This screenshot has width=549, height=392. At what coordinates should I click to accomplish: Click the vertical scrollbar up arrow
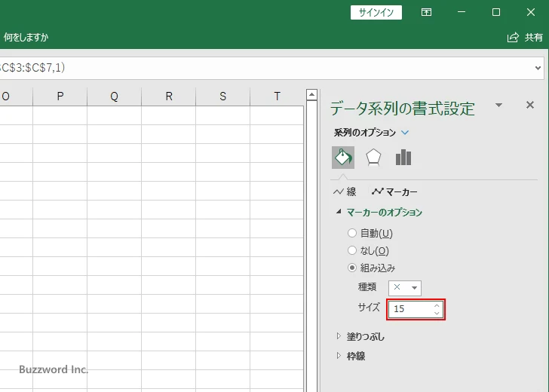point(311,94)
